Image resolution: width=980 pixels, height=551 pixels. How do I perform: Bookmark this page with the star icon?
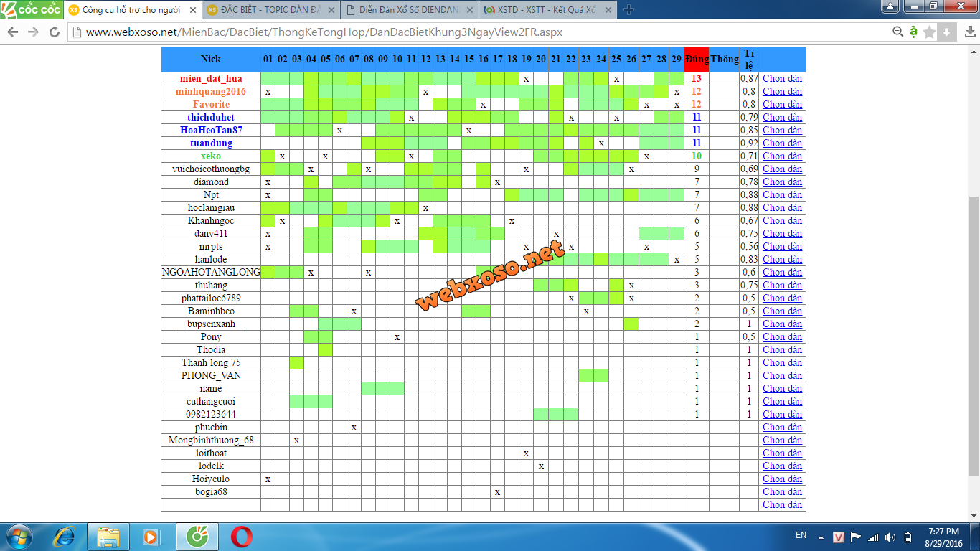(930, 32)
